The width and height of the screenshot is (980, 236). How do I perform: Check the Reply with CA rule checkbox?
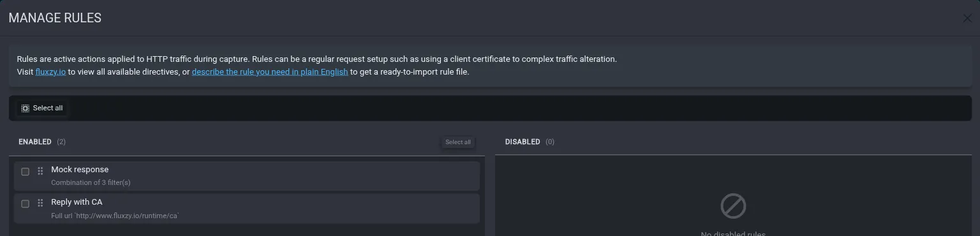coord(26,204)
